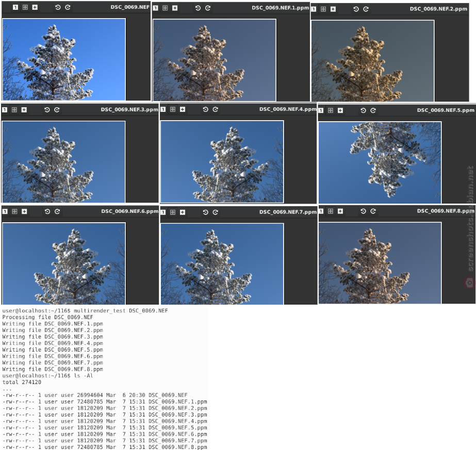Zoom in on DSC_0069.NEF.6.ppm viewer

(x=24, y=211)
